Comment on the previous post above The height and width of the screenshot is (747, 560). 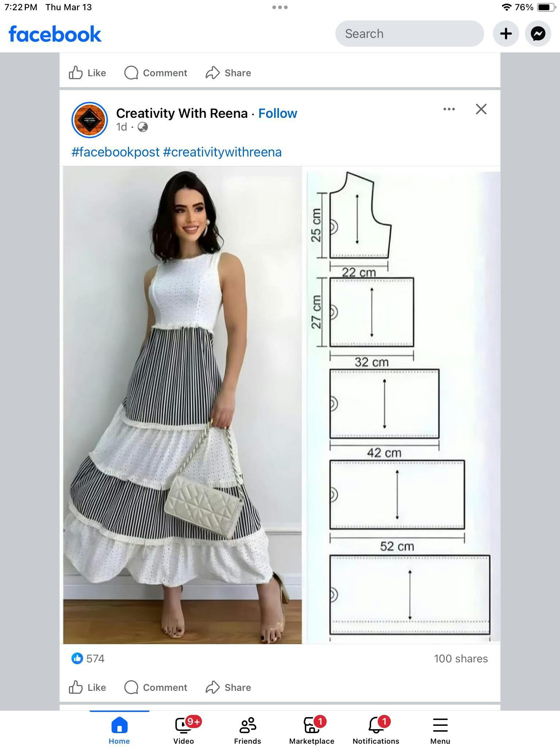(x=156, y=73)
